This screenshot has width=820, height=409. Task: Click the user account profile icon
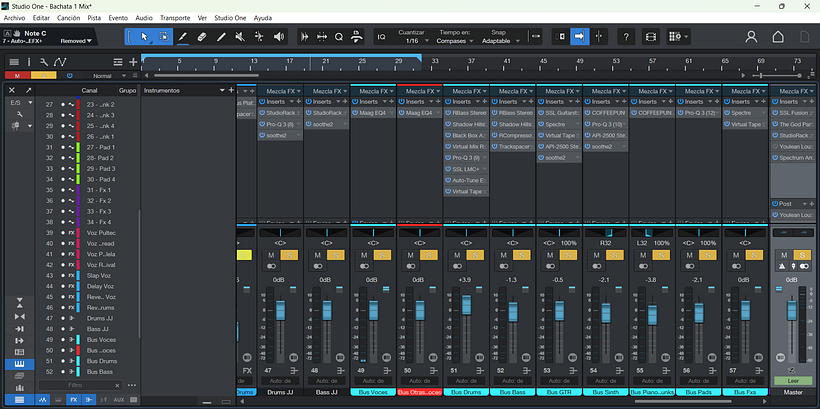(751, 37)
